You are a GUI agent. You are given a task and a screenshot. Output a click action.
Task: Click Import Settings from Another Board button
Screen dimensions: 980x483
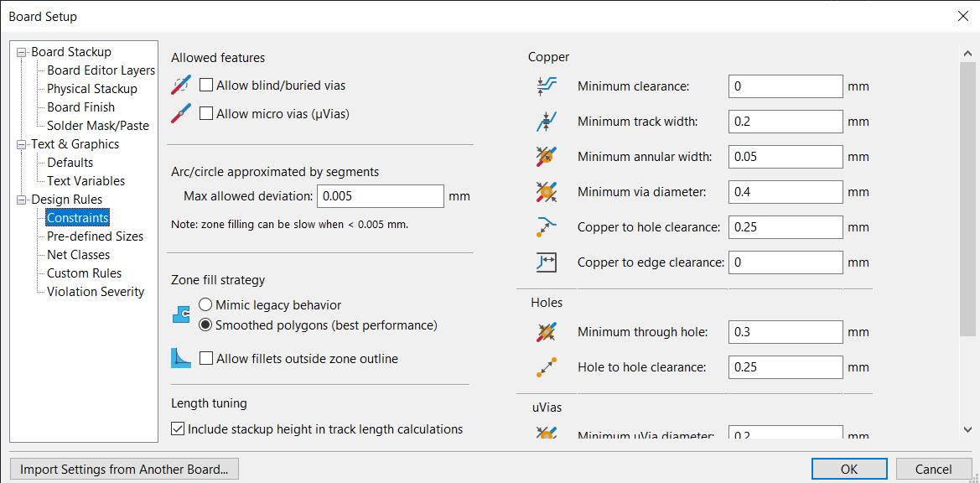click(x=124, y=470)
